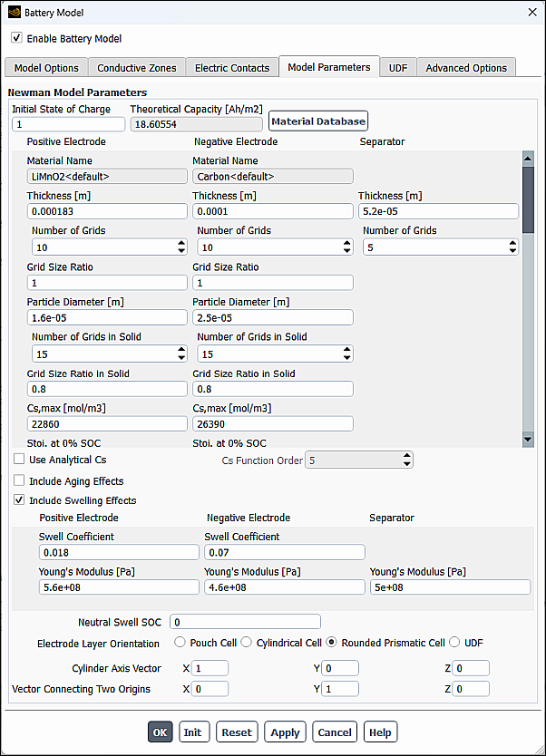Open the Material Database dialog
546x756 pixels.
317,121
